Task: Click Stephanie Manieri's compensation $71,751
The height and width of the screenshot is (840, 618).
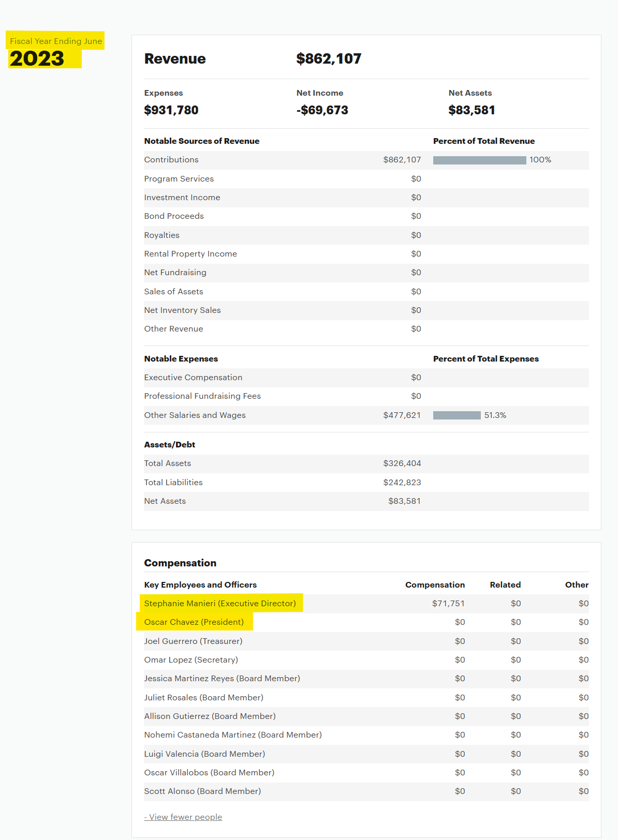Action: pos(448,603)
